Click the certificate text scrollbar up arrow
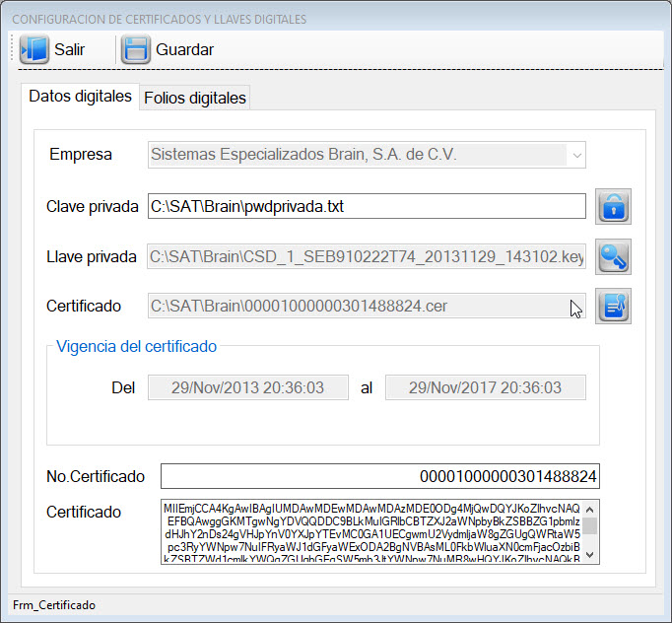 589,510
